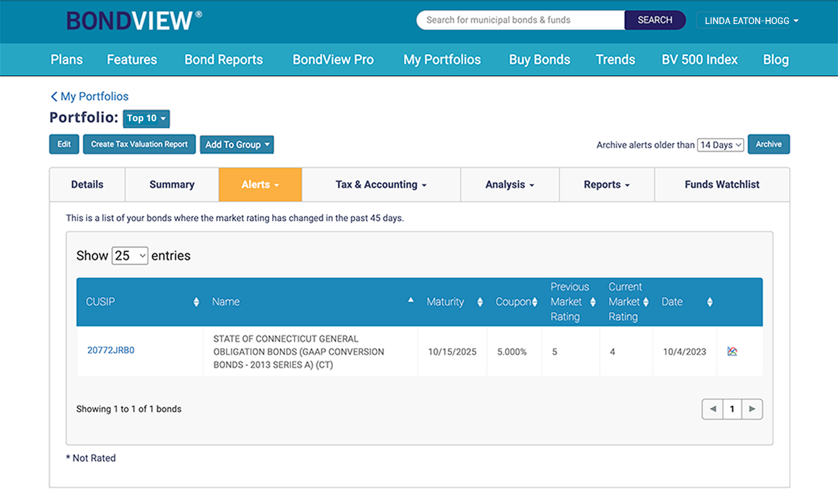Sort the table by CUSIP column
Image resolution: width=838 pixels, height=504 pixels.
(197, 301)
